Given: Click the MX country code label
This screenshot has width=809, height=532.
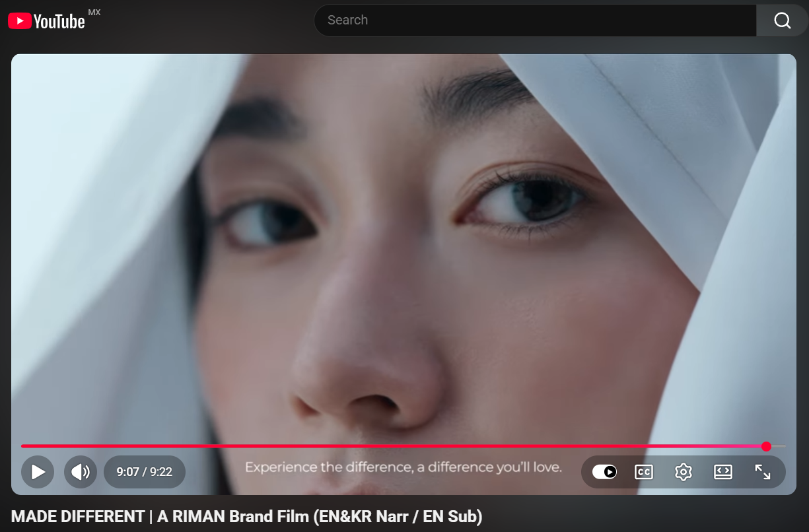Looking at the screenshot, I should 94,13.
